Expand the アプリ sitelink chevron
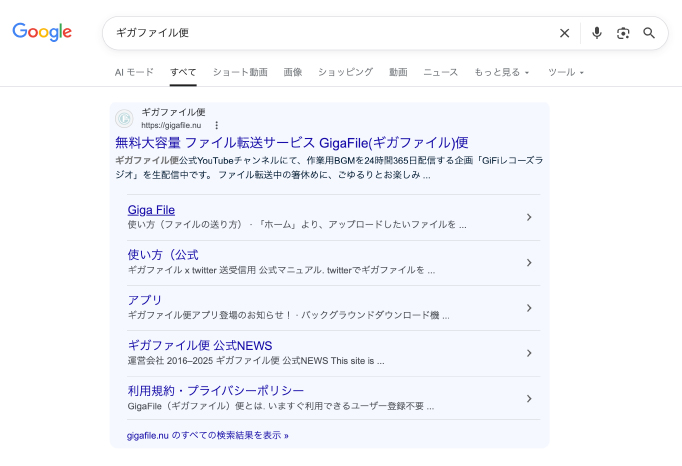This screenshot has width=682, height=466. [529, 307]
